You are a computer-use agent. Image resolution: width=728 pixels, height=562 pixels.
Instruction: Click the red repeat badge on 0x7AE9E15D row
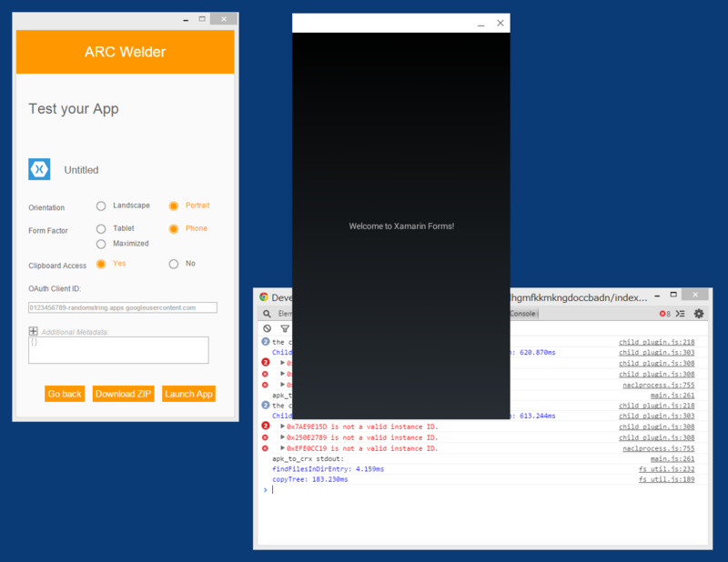pyautogui.click(x=265, y=426)
